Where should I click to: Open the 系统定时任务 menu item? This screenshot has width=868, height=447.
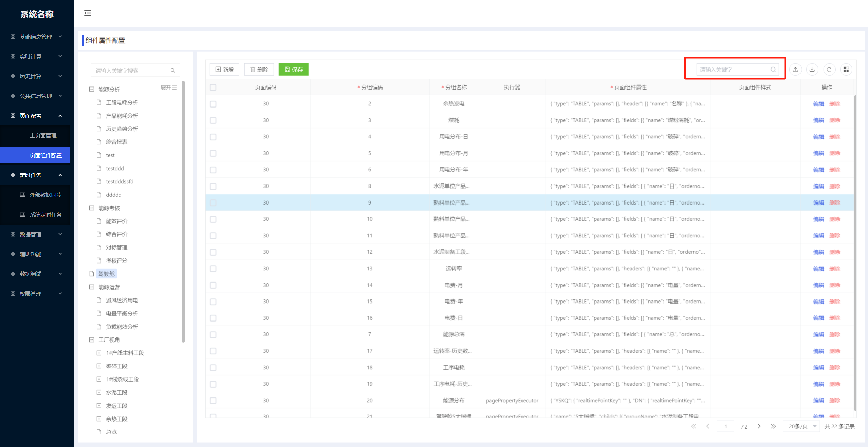coord(35,215)
